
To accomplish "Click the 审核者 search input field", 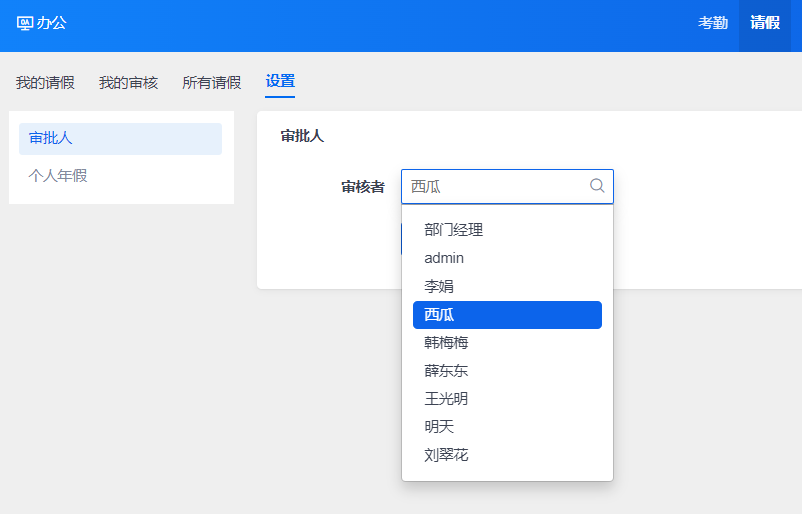I will click(x=495, y=187).
